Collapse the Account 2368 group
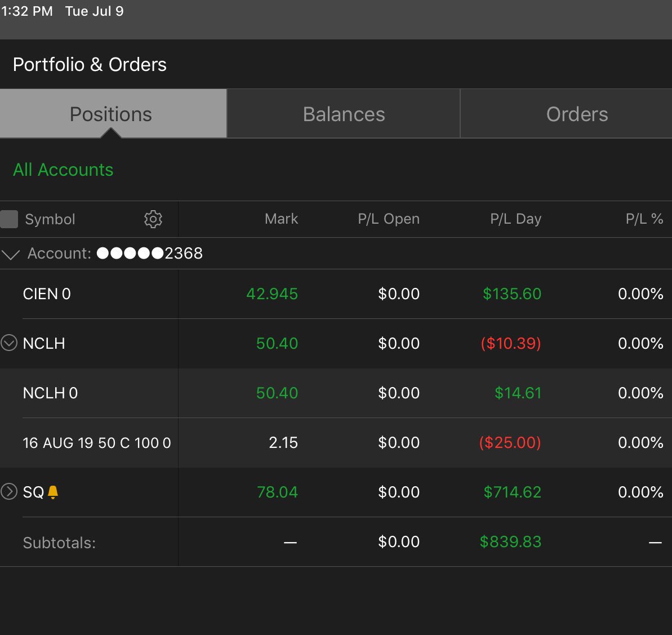 click(x=10, y=254)
